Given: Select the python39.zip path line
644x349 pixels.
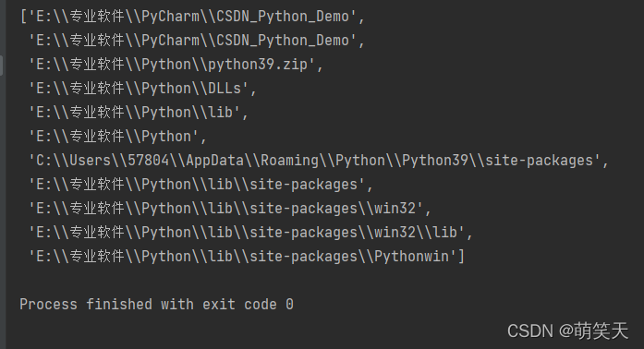Looking at the screenshot, I should click(x=176, y=65).
